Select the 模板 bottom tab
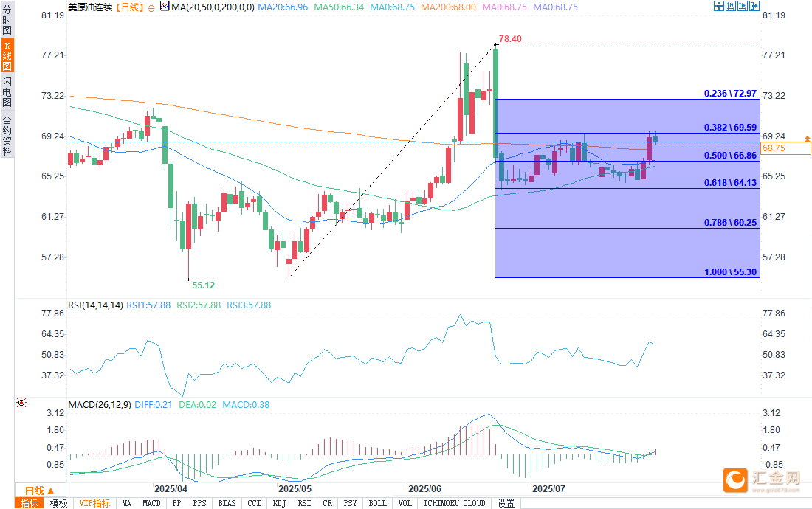This screenshot has height=509, width=812. (x=58, y=503)
